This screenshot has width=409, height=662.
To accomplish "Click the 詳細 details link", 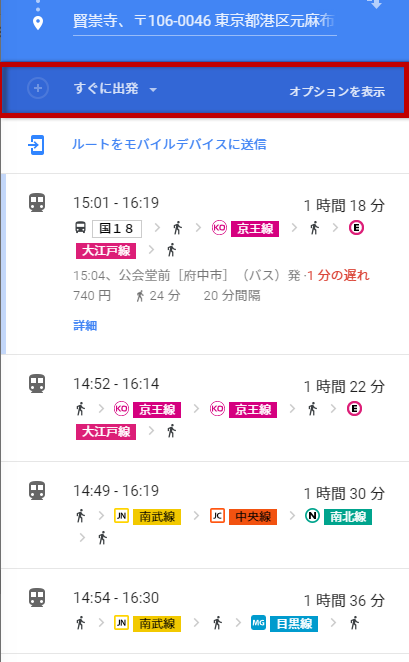I will 85,326.
